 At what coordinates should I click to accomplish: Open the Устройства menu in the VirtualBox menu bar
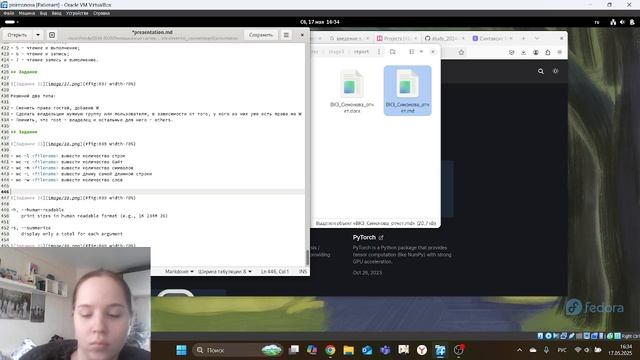click(x=77, y=13)
